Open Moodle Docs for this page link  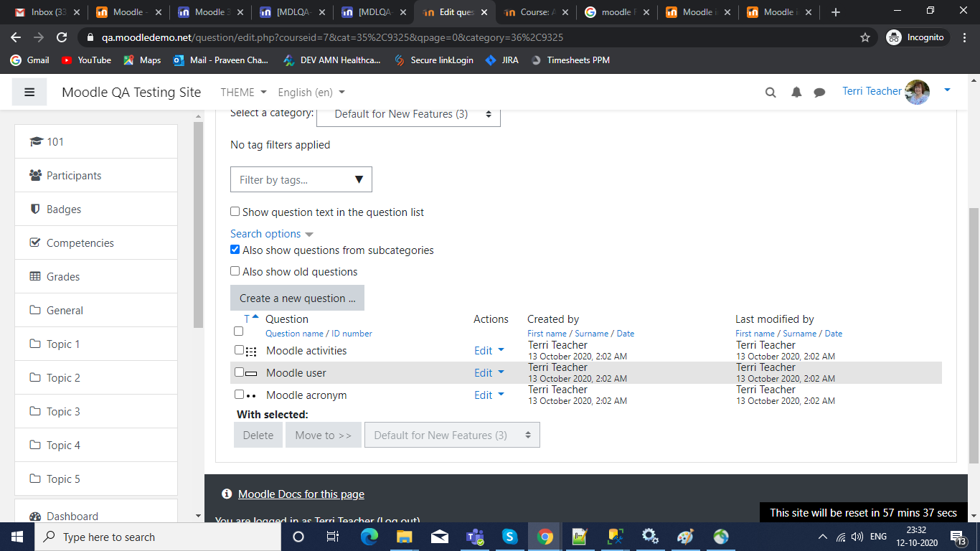[x=301, y=494]
